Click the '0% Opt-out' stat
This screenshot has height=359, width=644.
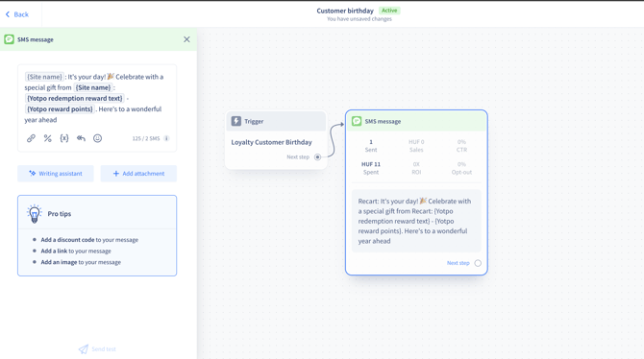click(461, 168)
